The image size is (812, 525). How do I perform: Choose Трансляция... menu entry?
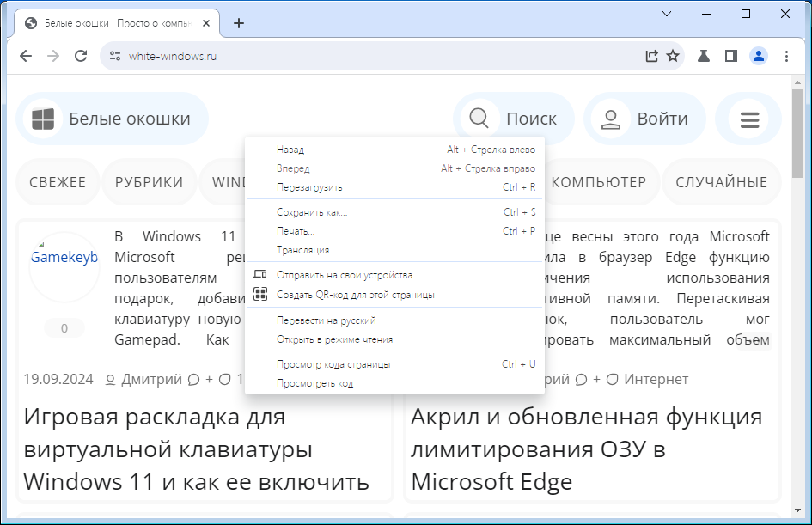pyautogui.click(x=394, y=250)
